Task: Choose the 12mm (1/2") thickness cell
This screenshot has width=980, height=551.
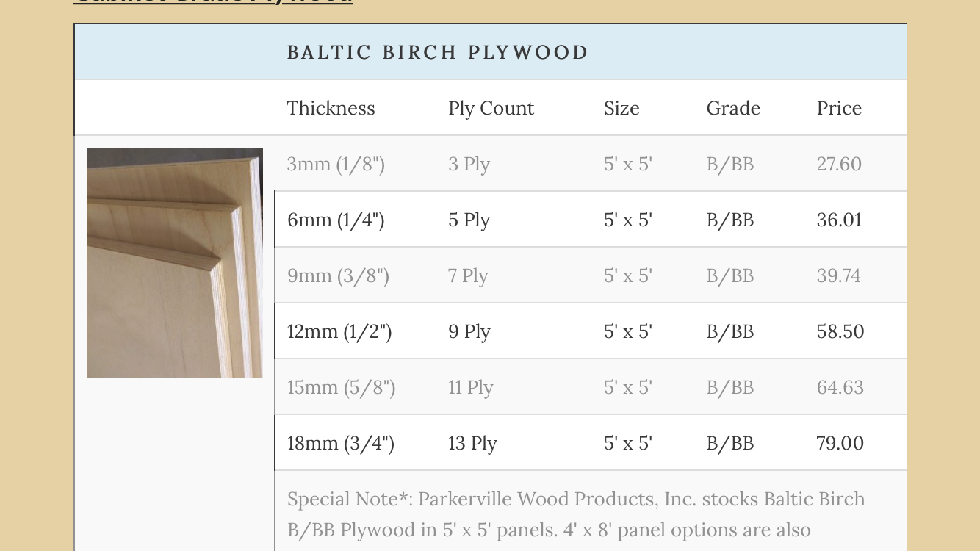Action: click(339, 331)
